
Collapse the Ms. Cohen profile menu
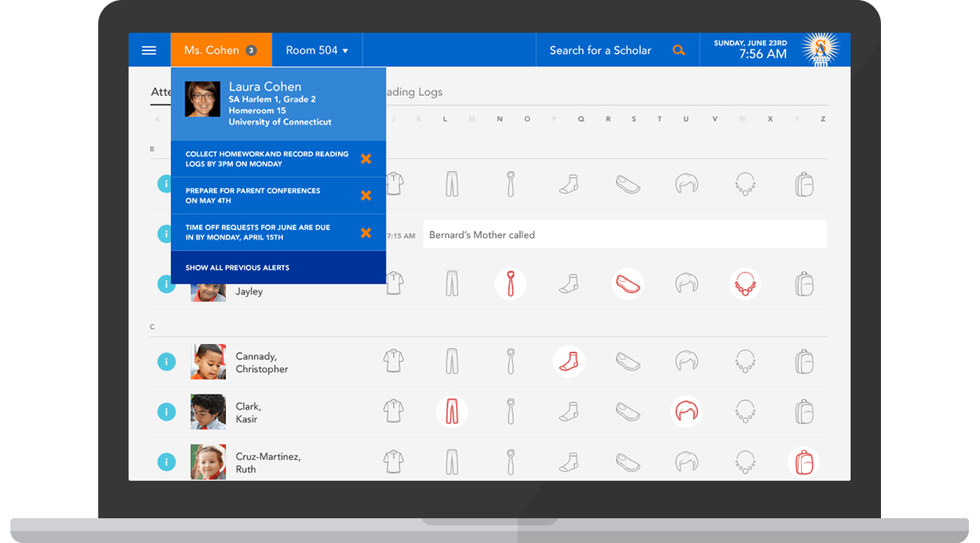(x=220, y=50)
